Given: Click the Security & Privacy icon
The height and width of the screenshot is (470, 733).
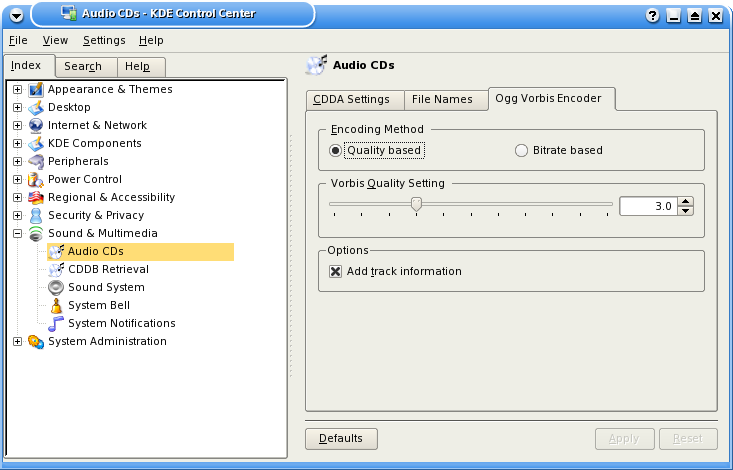Looking at the screenshot, I should click(x=36, y=215).
